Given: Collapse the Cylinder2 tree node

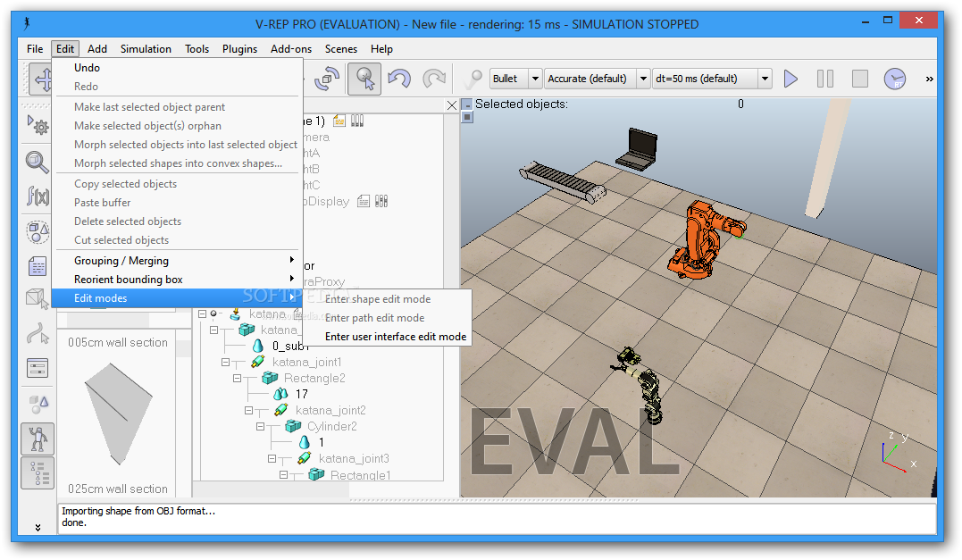Looking at the screenshot, I should pyautogui.click(x=260, y=426).
